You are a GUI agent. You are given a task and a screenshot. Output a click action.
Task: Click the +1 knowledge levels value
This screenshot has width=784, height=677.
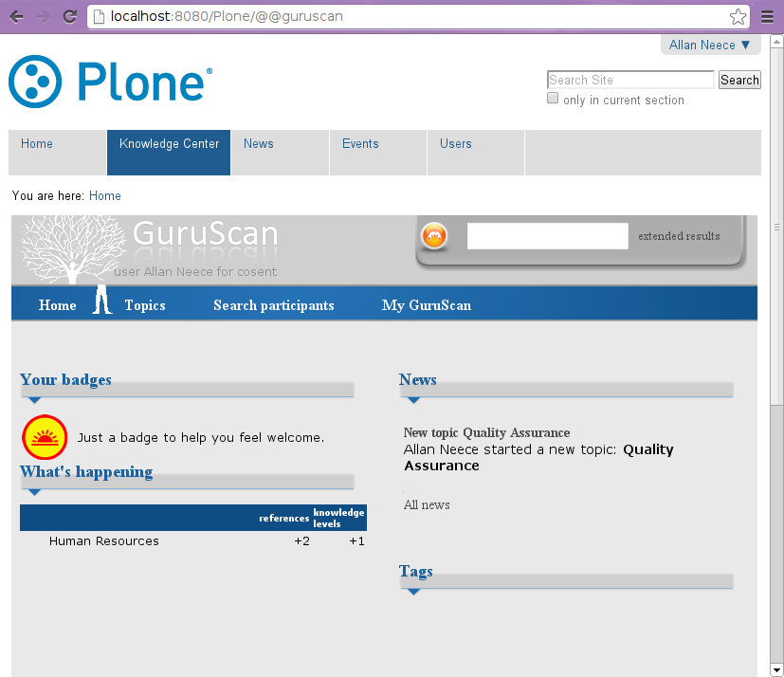(356, 541)
